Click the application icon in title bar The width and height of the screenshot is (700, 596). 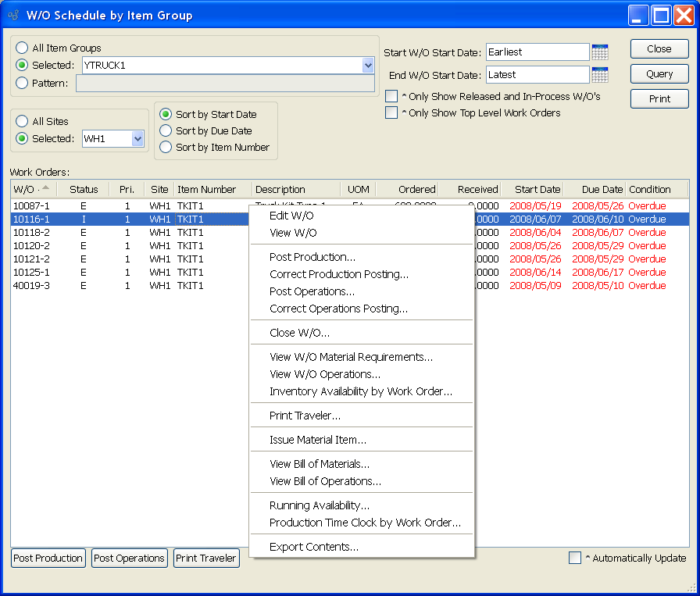click(x=13, y=15)
